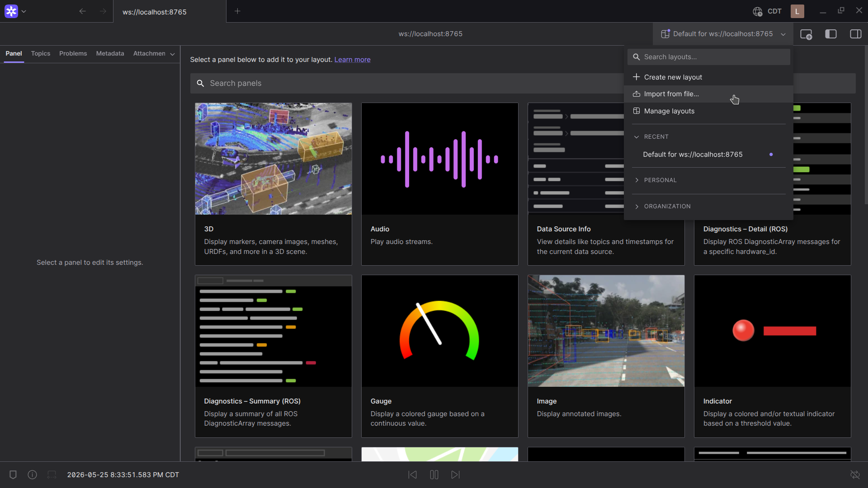The width and height of the screenshot is (868, 488).
Task: Toggle the sync disabled icon
Action: (x=855, y=474)
